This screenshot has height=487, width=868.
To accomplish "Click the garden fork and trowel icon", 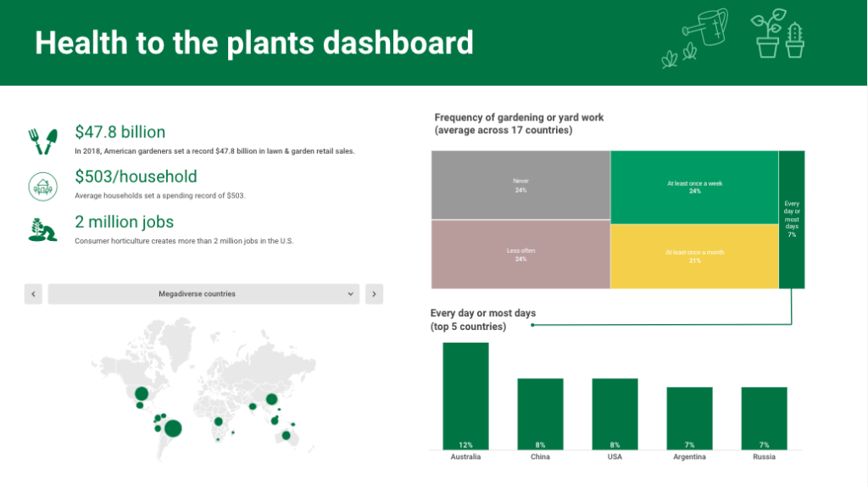I will 42,142.
